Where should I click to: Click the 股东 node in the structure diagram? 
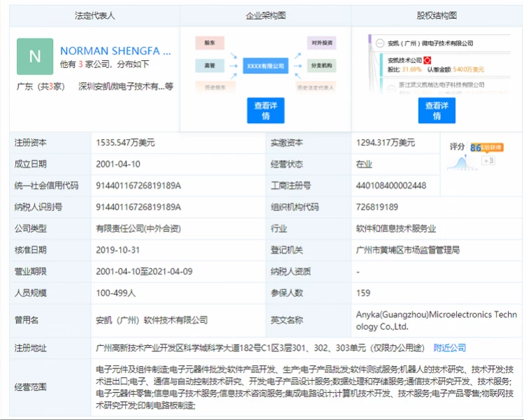click(x=209, y=43)
